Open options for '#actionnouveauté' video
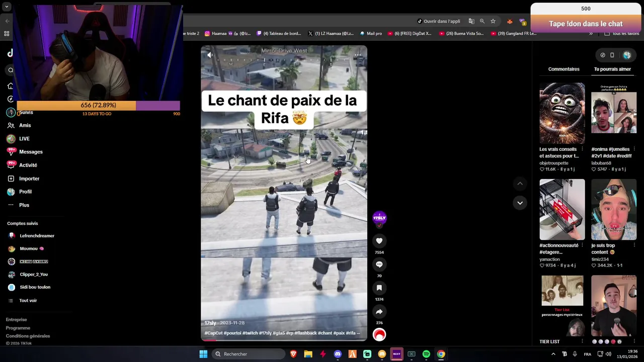This screenshot has width=644, height=362. 583,245
